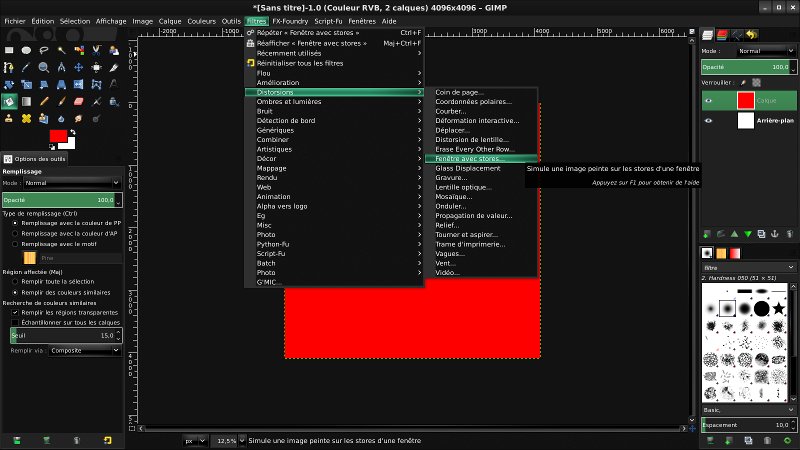The width and height of the screenshot is (800, 450).
Task: Anchor the floating layer
Action: [x=774, y=234]
